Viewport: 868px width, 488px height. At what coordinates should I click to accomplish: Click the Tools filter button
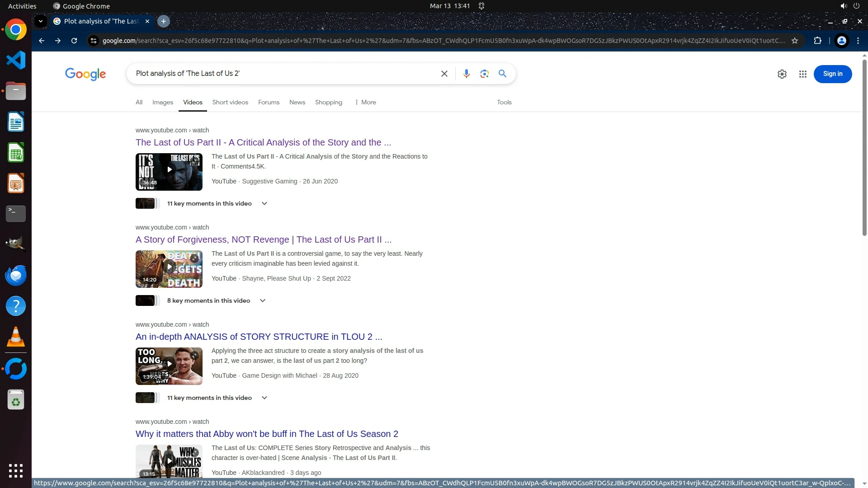coord(504,103)
